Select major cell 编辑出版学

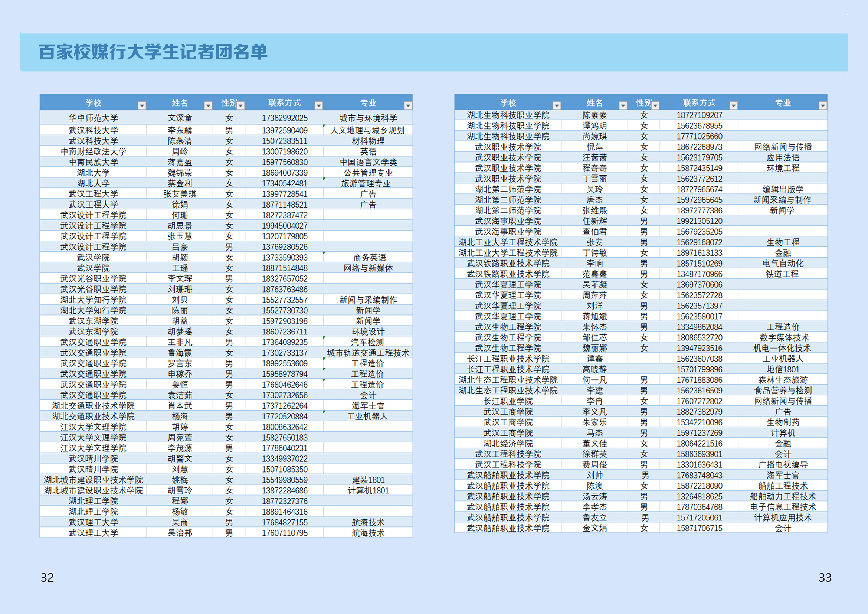click(783, 189)
